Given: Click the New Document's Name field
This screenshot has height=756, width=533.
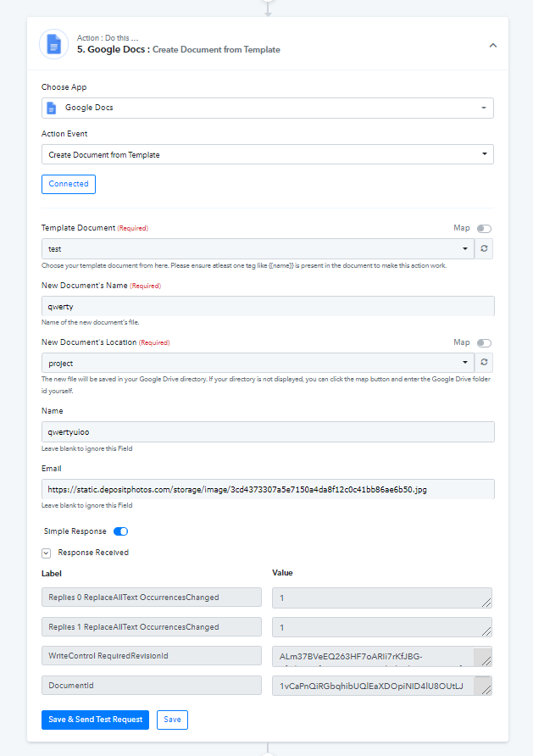Looking at the screenshot, I should (268, 306).
